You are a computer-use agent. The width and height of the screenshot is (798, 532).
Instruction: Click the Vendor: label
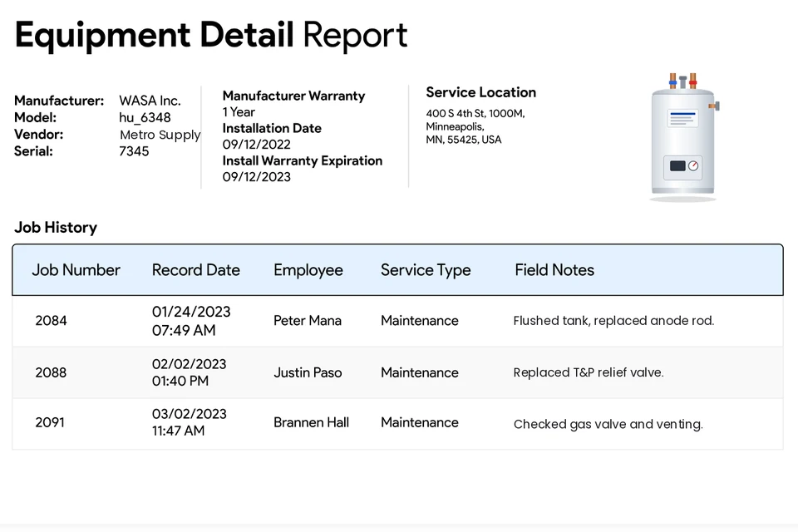coord(39,135)
